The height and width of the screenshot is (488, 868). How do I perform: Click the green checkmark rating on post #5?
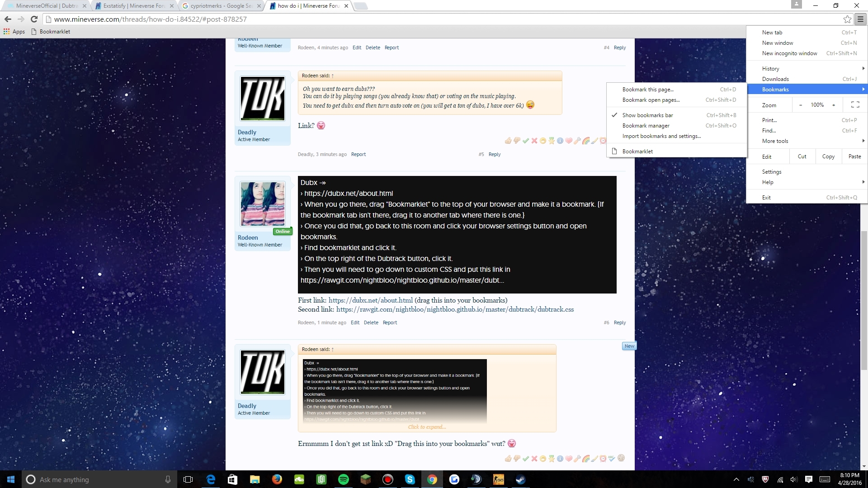pos(525,141)
